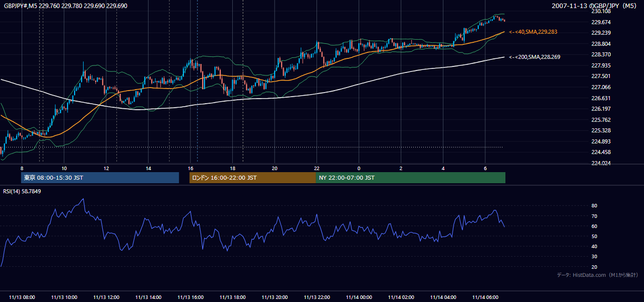Click the 11/13 14:00 date label

click(148, 297)
